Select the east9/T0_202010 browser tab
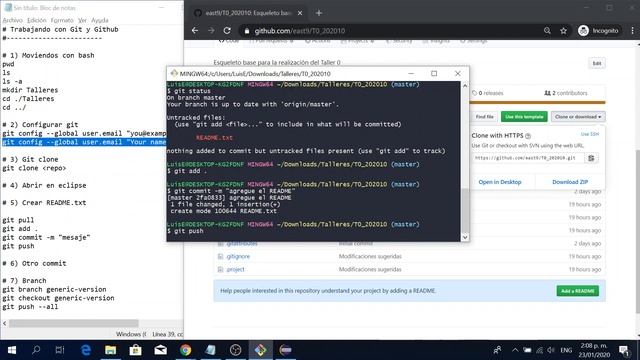The width and height of the screenshot is (640, 360). 248,13
